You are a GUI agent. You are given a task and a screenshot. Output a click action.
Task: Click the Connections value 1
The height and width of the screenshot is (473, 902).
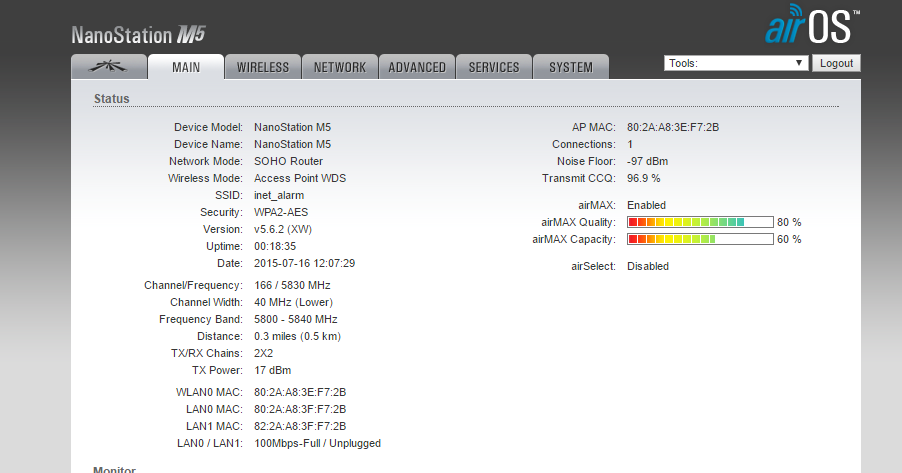(630, 144)
